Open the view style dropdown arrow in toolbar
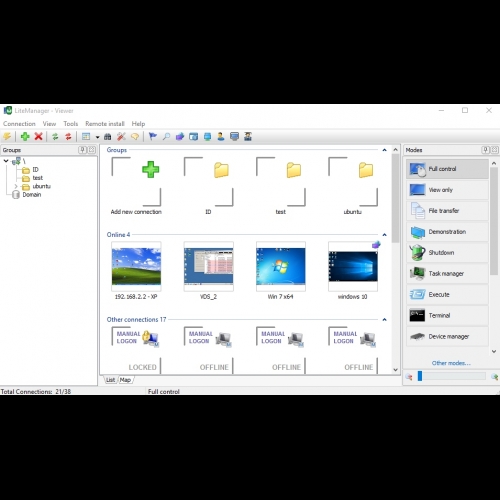This screenshot has width=500, height=500. click(97, 137)
